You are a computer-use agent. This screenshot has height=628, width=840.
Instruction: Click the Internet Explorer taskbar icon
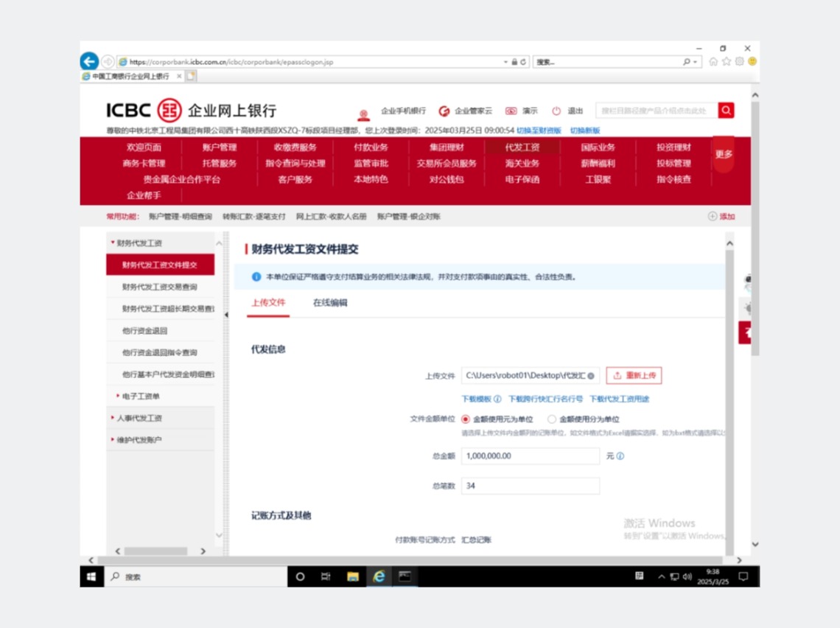379,576
